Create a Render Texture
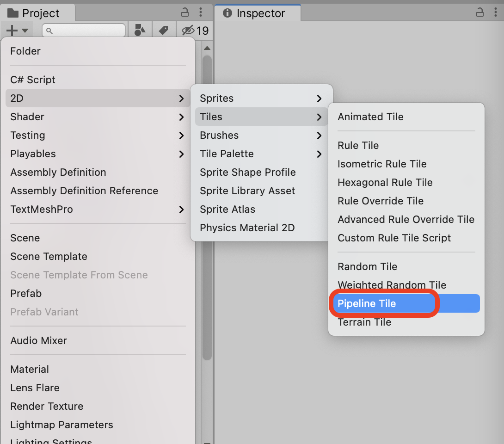This screenshot has width=504, height=444. pyautogui.click(x=98, y=407)
